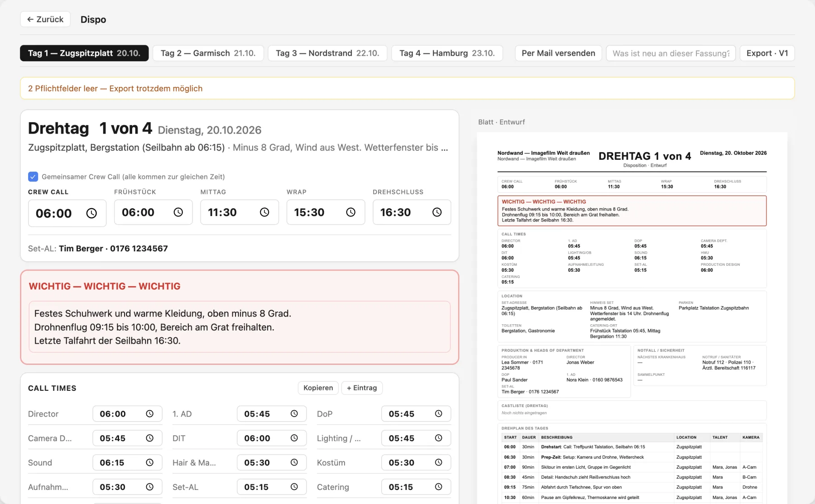Click the clock icon in Wrap field
815x504 pixels.
(351, 212)
